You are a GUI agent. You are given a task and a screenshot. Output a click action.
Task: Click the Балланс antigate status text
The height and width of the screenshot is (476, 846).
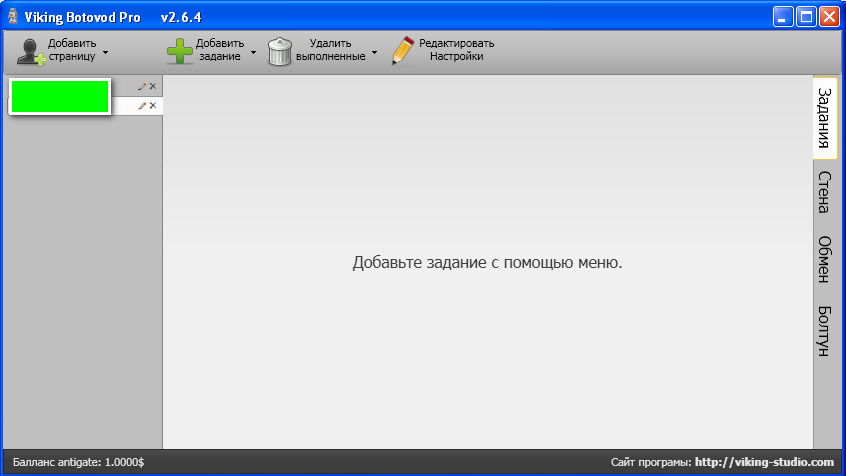[x=78, y=462]
